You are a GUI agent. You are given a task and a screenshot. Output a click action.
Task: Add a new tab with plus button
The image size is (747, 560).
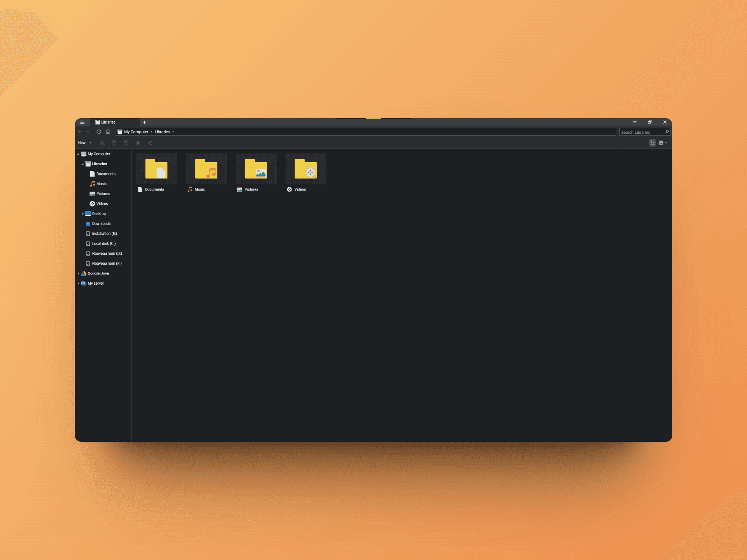(x=144, y=122)
